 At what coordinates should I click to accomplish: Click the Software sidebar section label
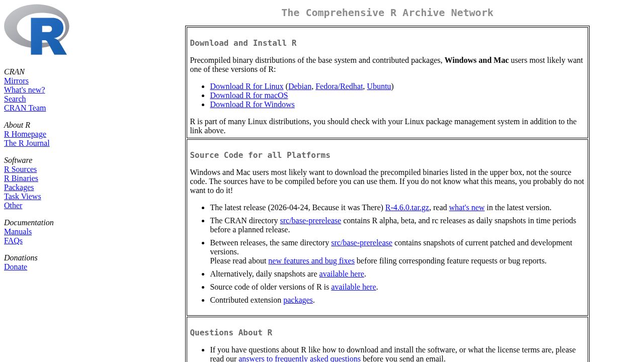(x=18, y=160)
